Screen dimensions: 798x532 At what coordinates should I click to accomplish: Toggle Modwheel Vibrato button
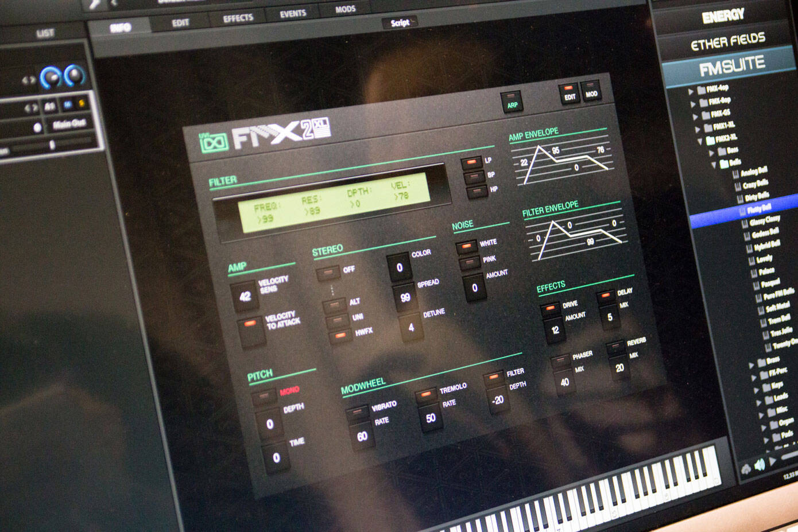click(x=357, y=413)
